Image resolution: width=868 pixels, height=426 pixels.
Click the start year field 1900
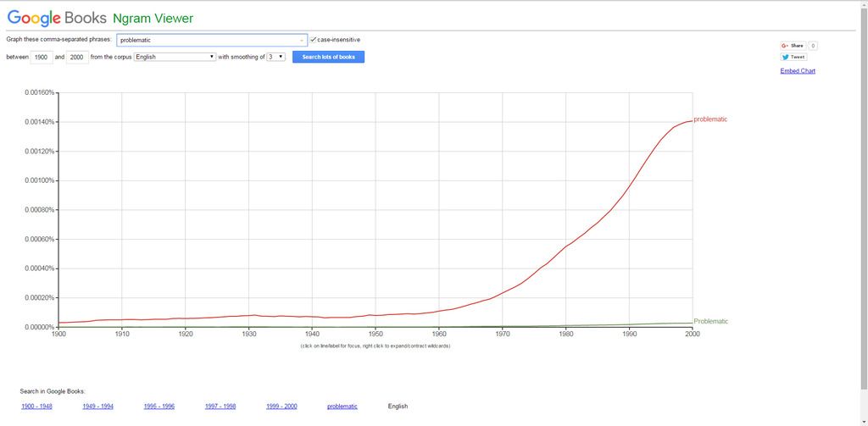coord(42,57)
